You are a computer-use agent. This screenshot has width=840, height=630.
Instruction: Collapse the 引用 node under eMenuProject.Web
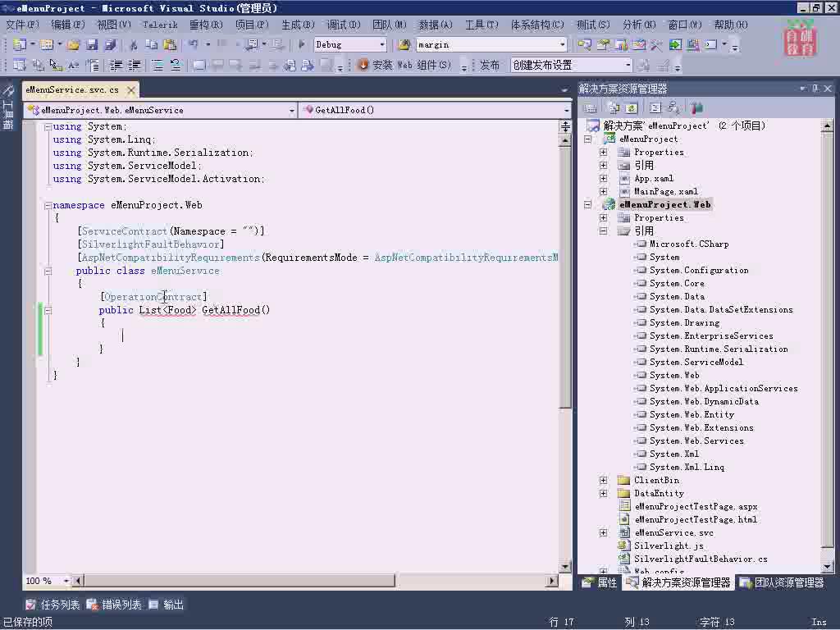(x=603, y=231)
